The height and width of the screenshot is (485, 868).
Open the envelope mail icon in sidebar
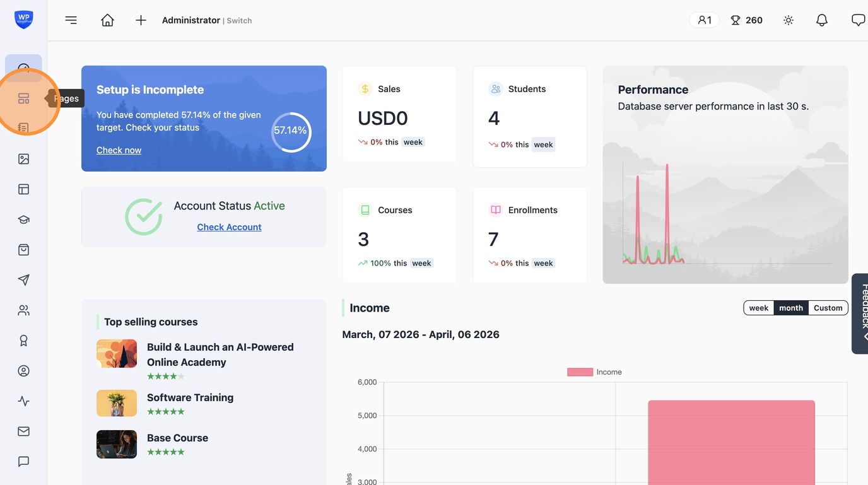tap(23, 431)
